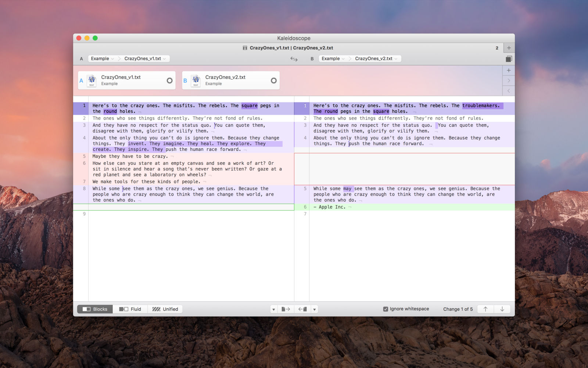Image resolution: width=588 pixels, height=368 pixels.
Task: Add a new tab with plus icon
Action: coord(509,48)
